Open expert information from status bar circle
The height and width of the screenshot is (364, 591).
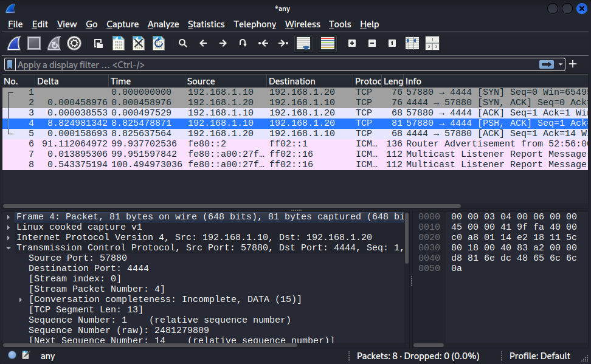pyautogui.click(x=12, y=356)
